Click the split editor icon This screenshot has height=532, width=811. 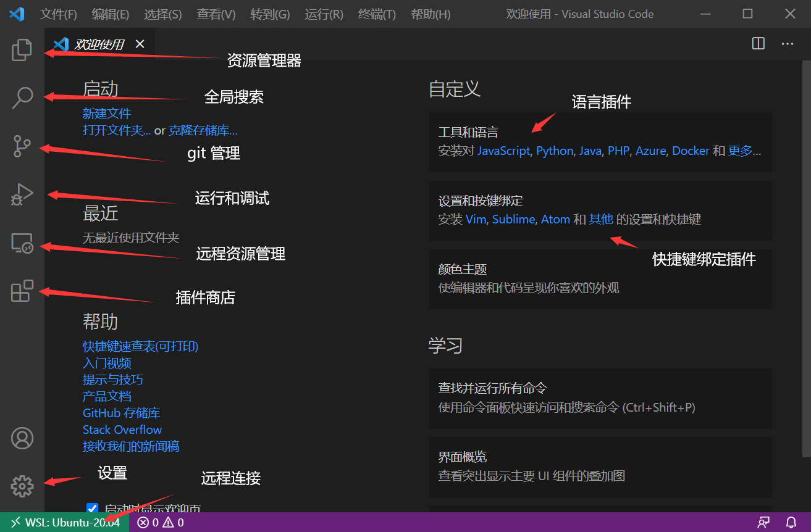click(x=758, y=44)
